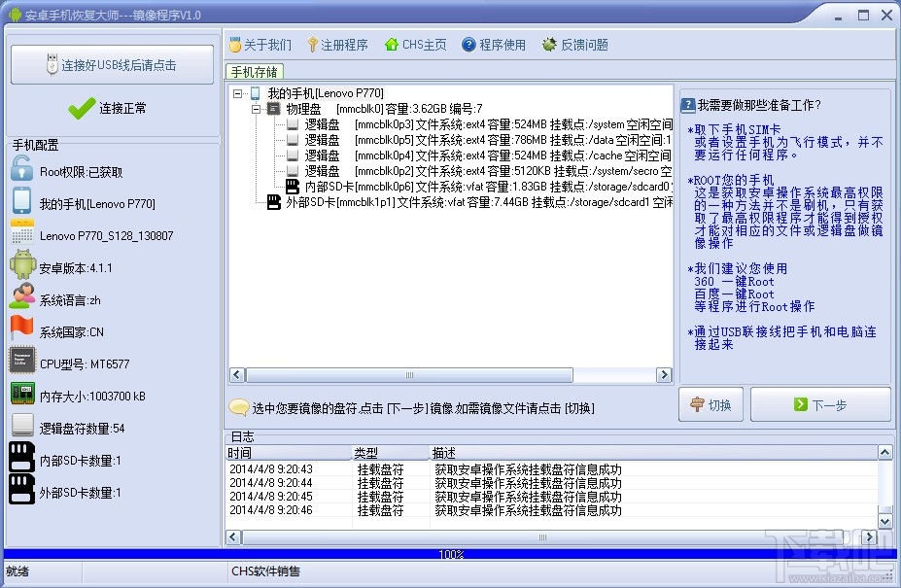Click the 下一步 next button

(820, 404)
